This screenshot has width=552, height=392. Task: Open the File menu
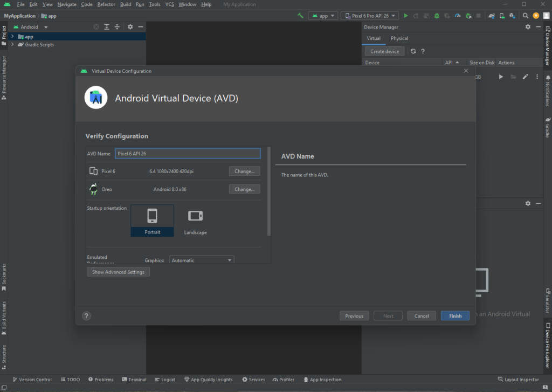pos(21,4)
